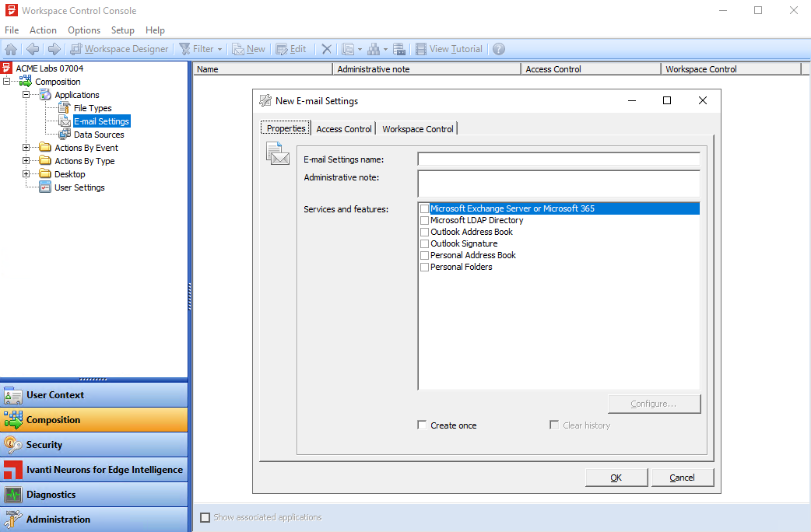Open the dropdown arrow next to the hierarchy icon

tap(385, 49)
